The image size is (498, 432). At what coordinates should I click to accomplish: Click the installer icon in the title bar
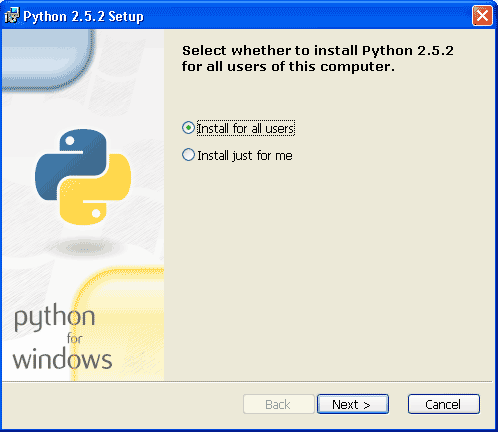click(x=12, y=16)
